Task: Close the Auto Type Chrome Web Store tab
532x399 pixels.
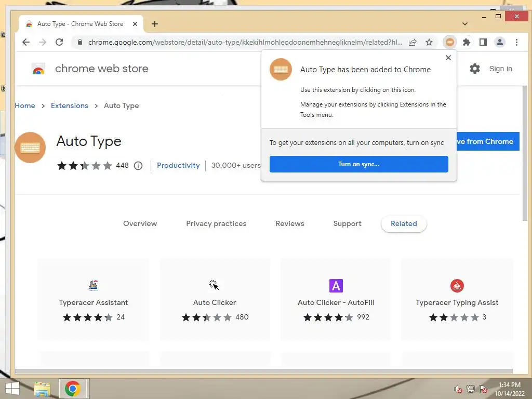Action: point(135,24)
